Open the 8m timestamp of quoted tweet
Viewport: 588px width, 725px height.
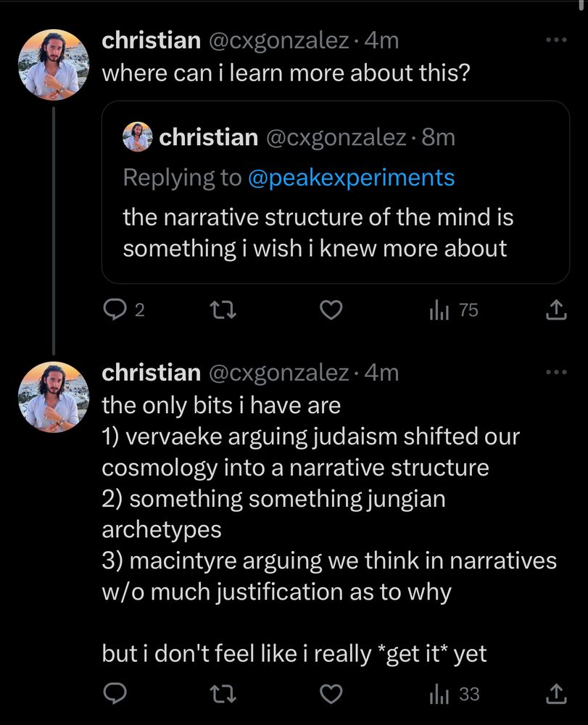439,137
